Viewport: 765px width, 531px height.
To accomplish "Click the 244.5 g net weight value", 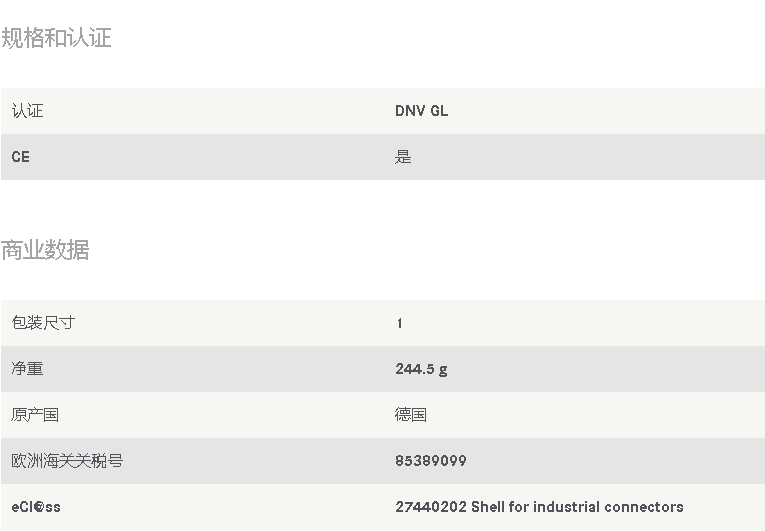I will [x=421, y=369].
